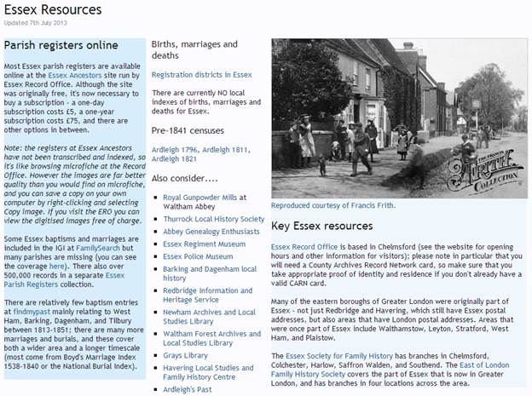Screen dimensions: 532x396
Task: Open the Essex Parish Registers collection link
Action: (x=64, y=279)
